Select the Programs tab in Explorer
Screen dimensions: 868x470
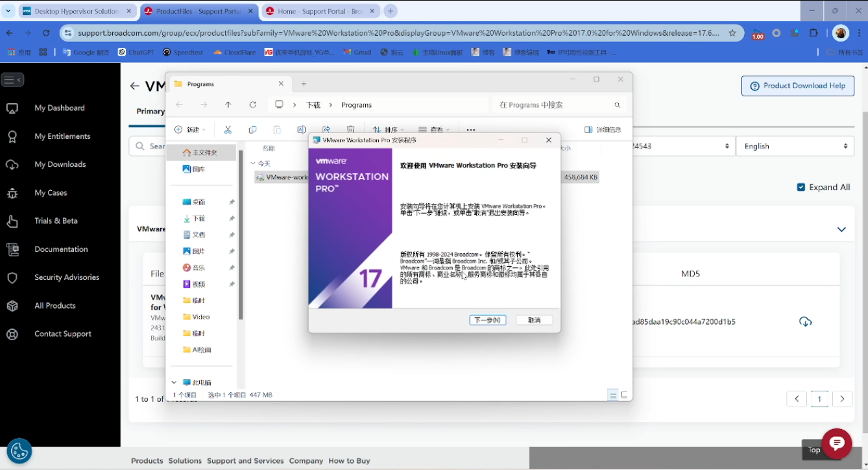coord(229,84)
